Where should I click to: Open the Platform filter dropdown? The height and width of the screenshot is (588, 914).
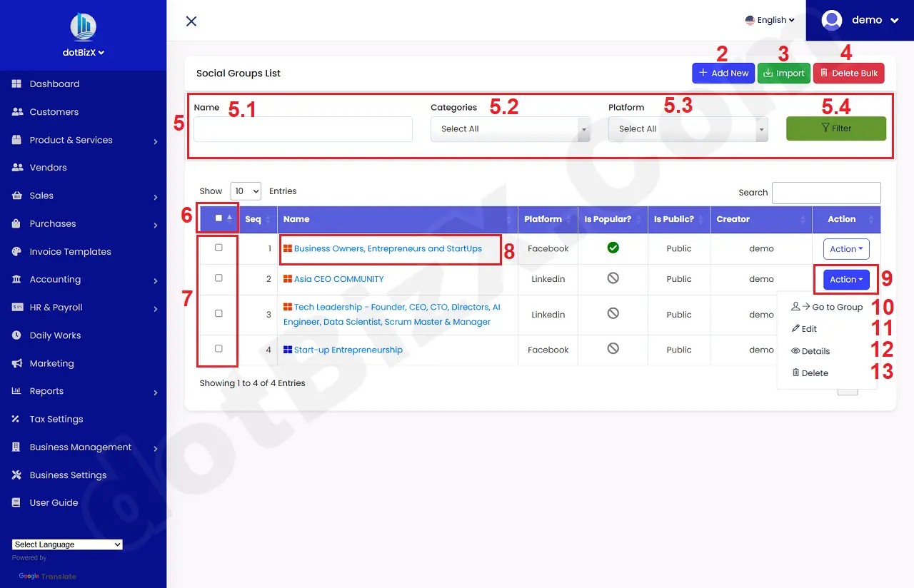pos(688,129)
